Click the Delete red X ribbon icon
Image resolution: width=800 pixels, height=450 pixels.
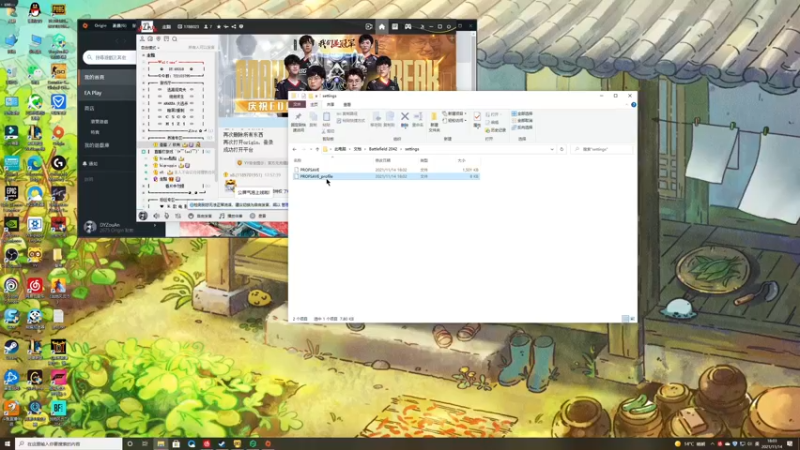pyautogui.click(x=405, y=118)
